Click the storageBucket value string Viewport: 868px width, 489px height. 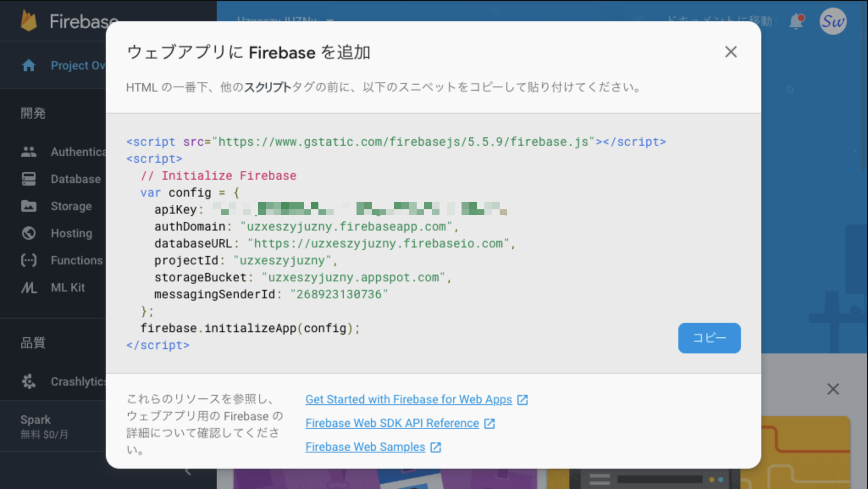click(x=353, y=278)
